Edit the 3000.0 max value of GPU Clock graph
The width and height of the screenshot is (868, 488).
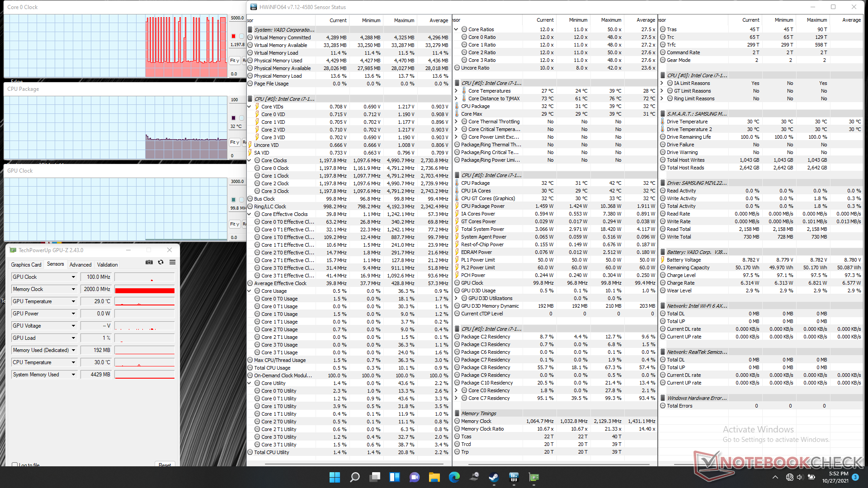pyautogui.click(x=237, y=182)
